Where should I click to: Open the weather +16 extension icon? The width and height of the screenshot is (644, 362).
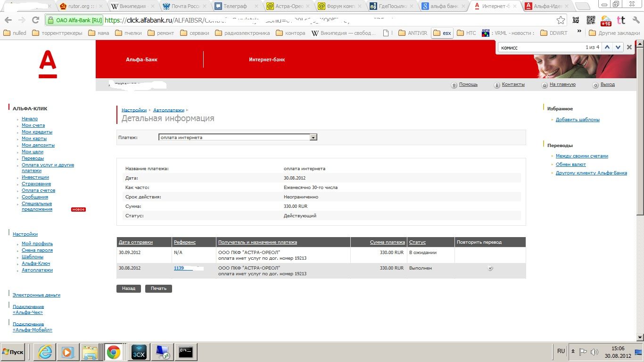point(606,20)
